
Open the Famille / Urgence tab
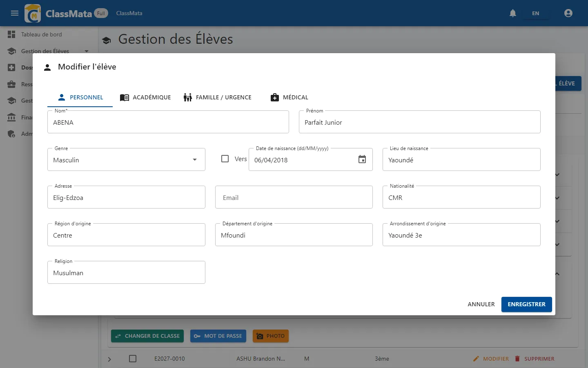coord(218,97)
